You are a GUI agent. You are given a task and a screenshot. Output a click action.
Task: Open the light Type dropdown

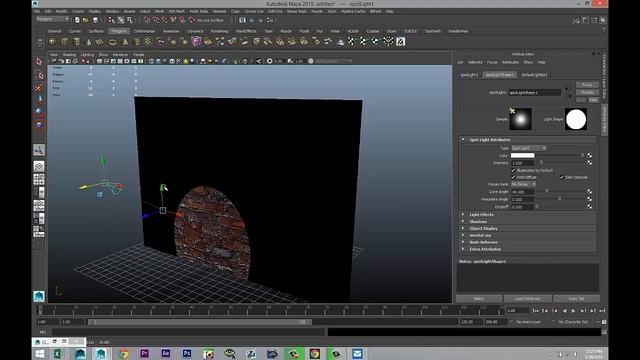tap(529, 148)
